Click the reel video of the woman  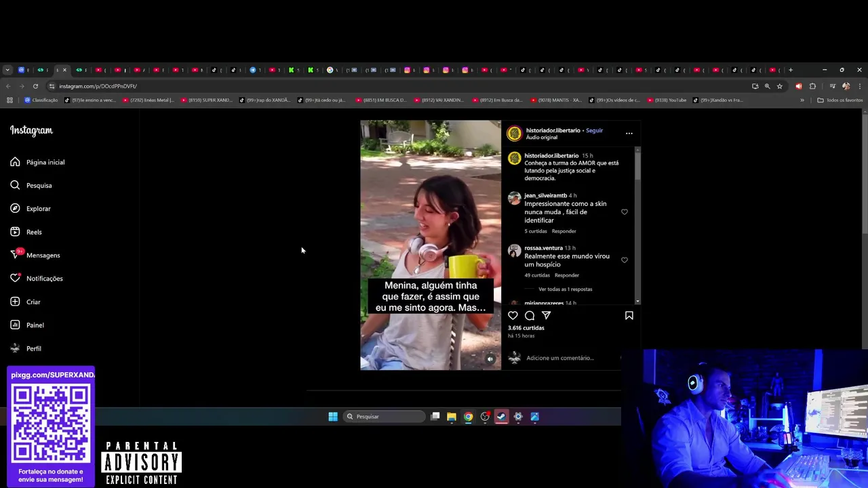(x=431, y=245)
